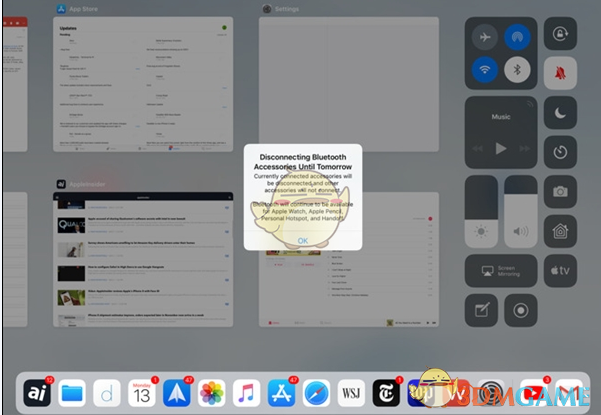Switch to the App Store app card

pyautogui.click(x=143, y=84)
